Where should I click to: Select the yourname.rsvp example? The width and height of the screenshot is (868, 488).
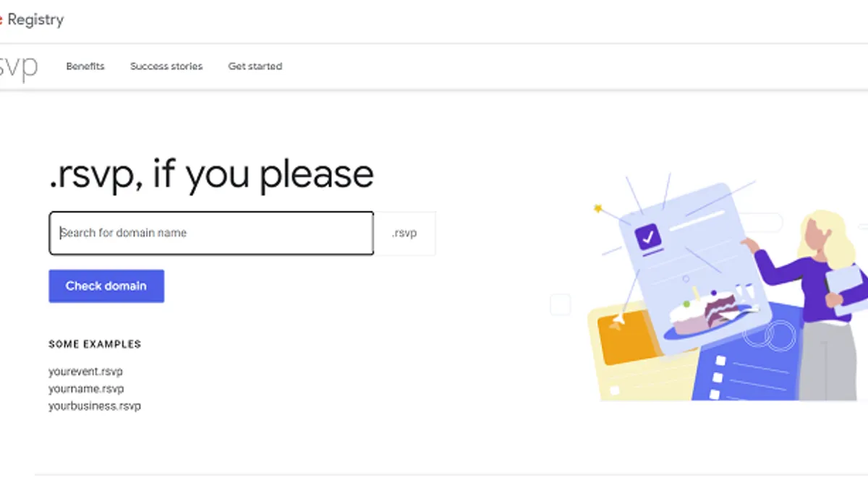click(86, 389)
